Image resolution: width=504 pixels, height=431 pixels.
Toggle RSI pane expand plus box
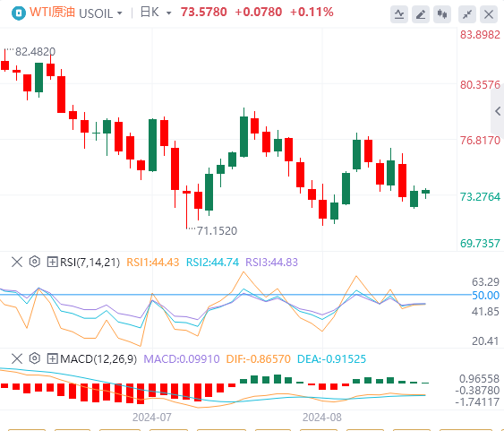[52, 262]
